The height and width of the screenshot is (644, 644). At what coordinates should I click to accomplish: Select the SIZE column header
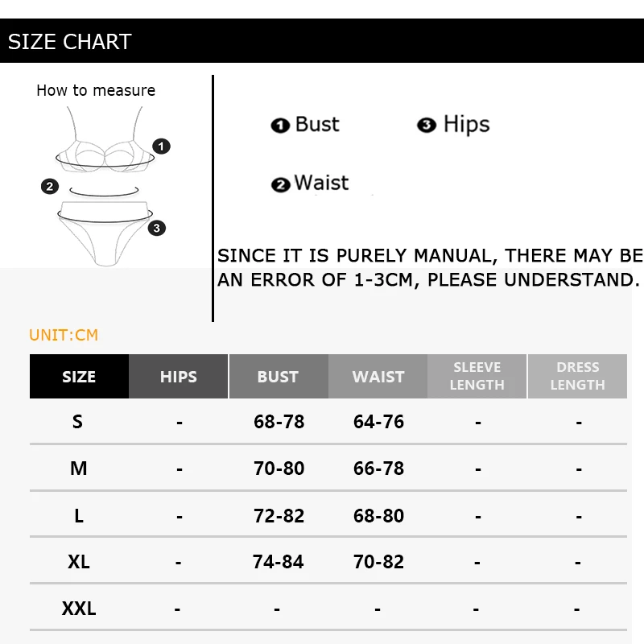coord(79,377)
